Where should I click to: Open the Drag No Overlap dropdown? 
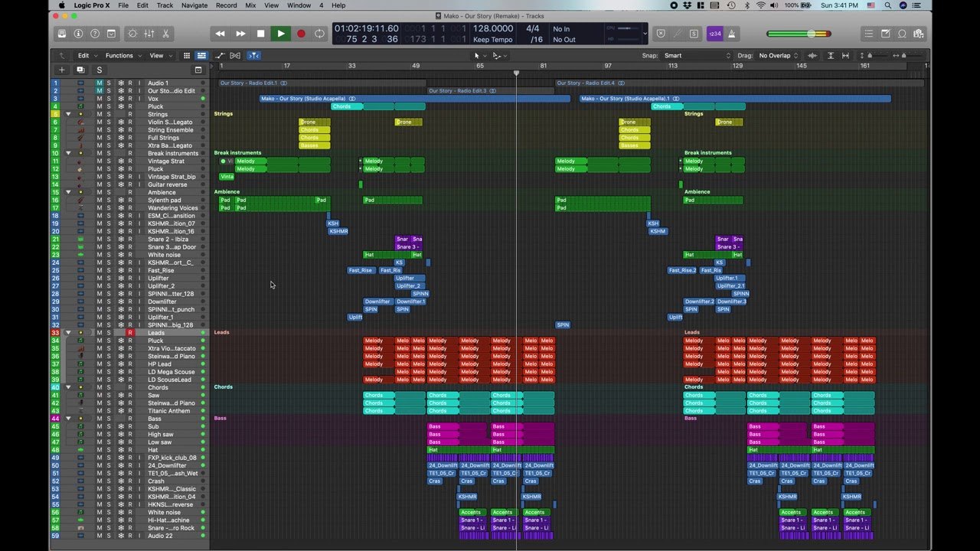[x=779, y=56]
